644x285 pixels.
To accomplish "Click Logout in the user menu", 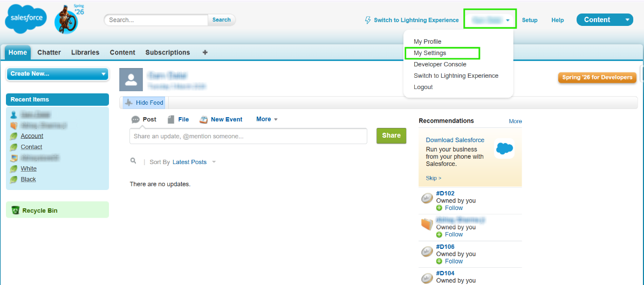I will pyautogui.click(x=423, y=87).
